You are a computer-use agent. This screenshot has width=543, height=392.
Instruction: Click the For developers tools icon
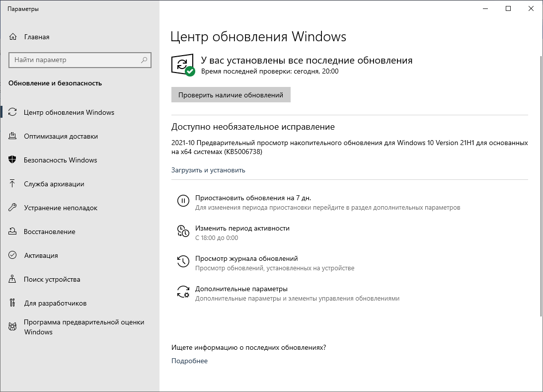pyautogui.click(x=13, y=303)
